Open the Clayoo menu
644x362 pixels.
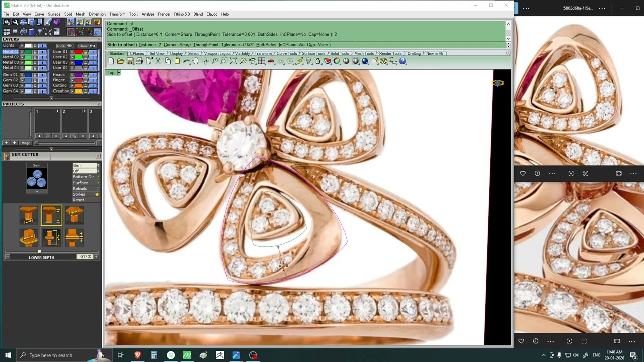pos(212,14)
